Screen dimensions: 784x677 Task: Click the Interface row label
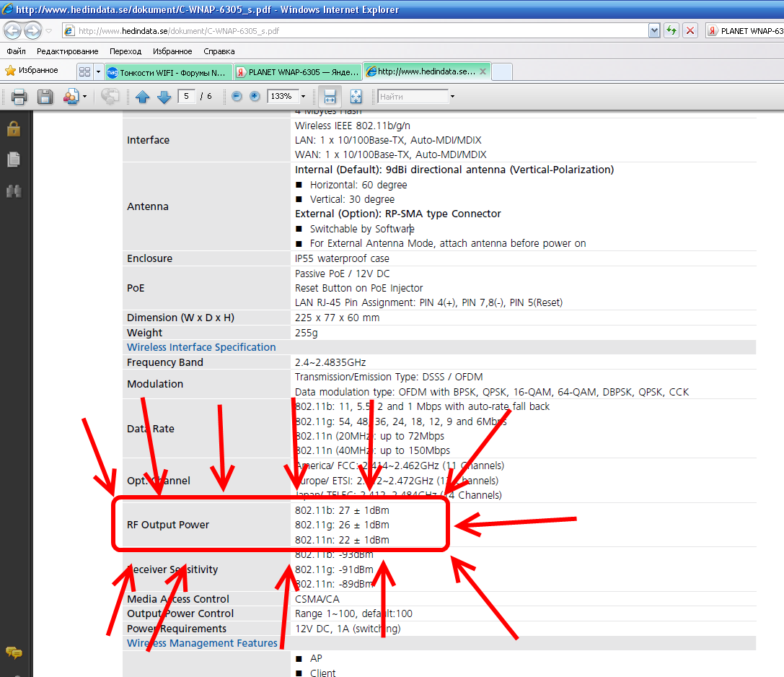tap(148, 140)
